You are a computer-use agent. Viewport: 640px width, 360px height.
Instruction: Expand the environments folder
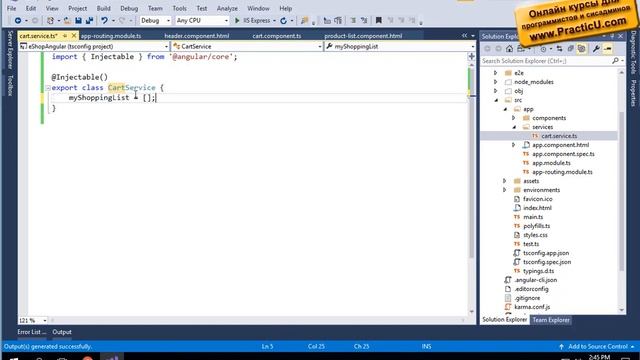504,190
